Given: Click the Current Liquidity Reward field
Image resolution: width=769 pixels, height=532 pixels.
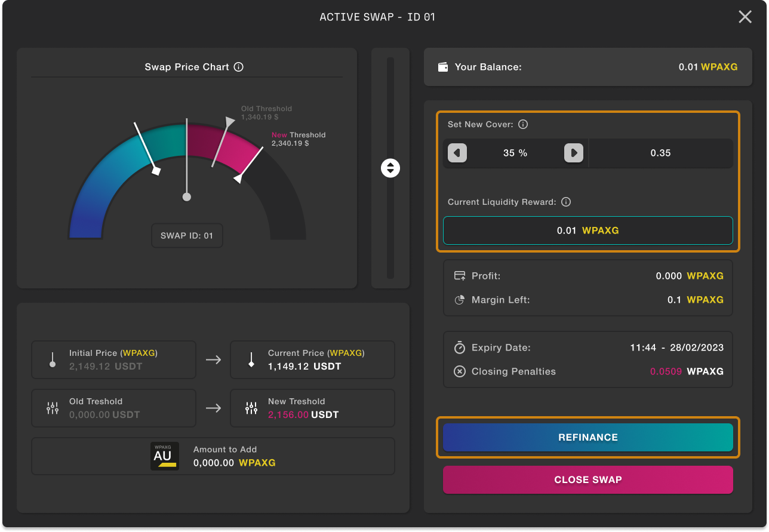Looking at the screenshot, I should [x=587, y=230].
